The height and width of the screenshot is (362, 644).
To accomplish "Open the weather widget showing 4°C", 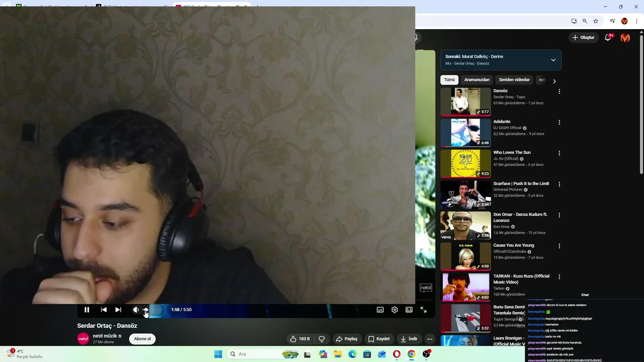I will (25, 354).
